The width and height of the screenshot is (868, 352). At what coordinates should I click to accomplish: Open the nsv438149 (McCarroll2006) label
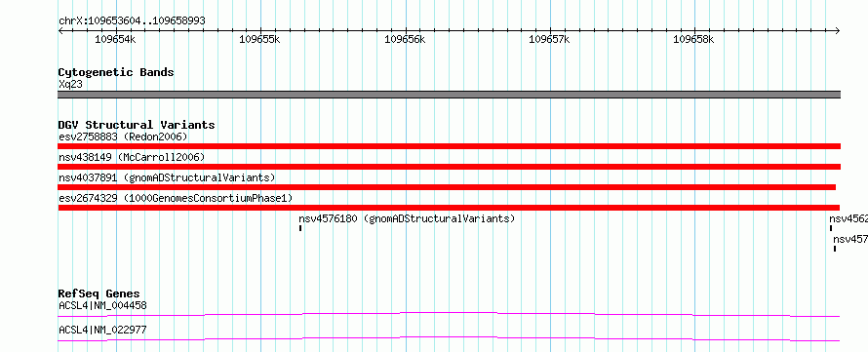point(132,157)
